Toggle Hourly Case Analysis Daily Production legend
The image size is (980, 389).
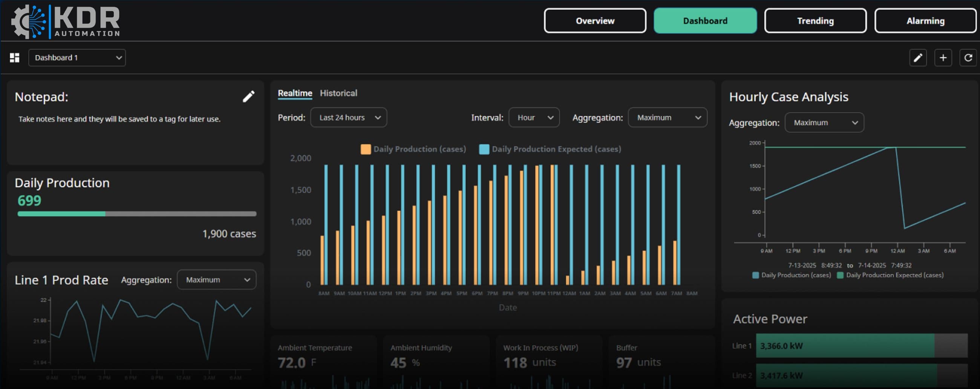click(x=792, y=275)
